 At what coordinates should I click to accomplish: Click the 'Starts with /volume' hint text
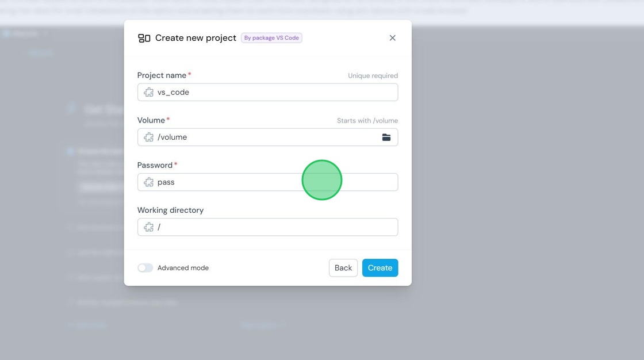(x=367, y=120)
